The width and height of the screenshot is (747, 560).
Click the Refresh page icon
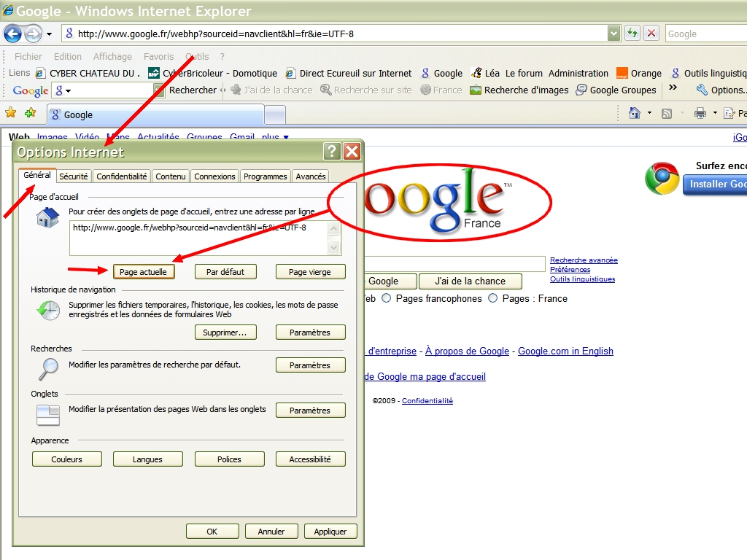click(632, 34)
